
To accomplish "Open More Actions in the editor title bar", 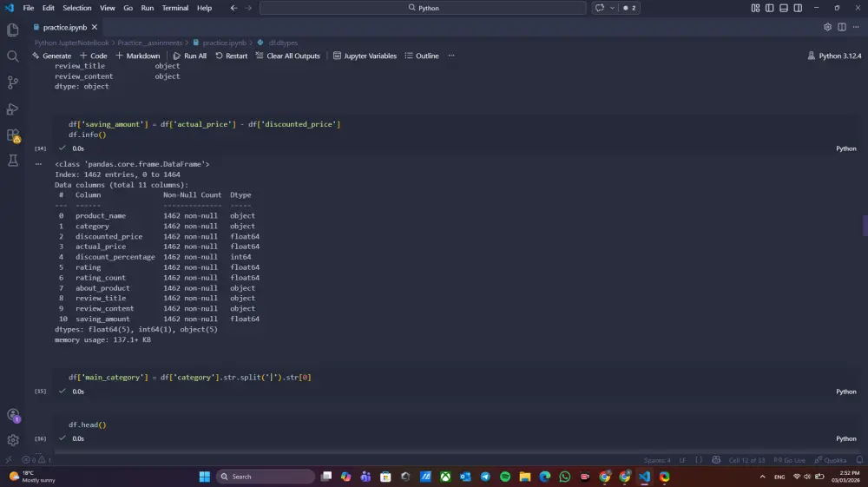I will (856, 27).
